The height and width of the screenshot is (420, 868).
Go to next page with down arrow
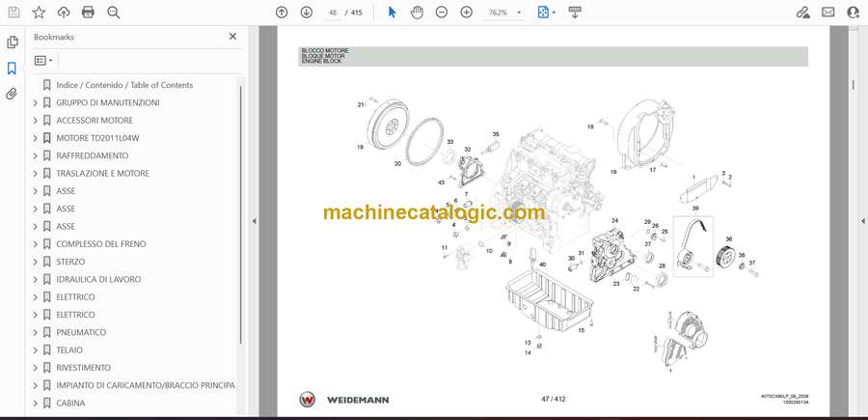pos(307,13)
